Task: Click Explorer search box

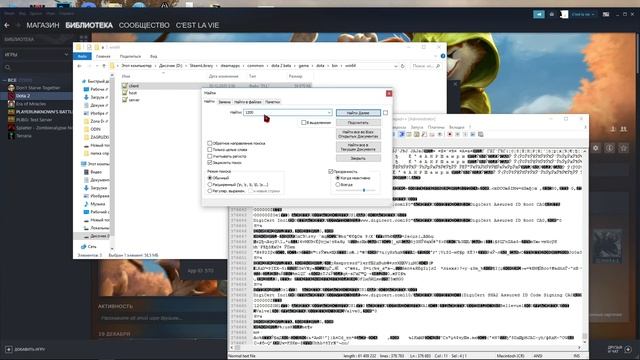Action: pyautogui.click(x=426, y=66)
